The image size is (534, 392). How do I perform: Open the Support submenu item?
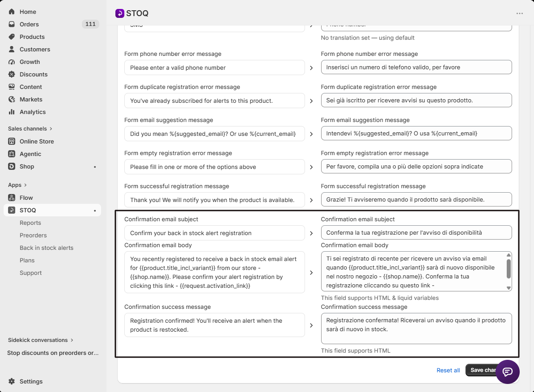pyautogui.click(x=31, y=273)
